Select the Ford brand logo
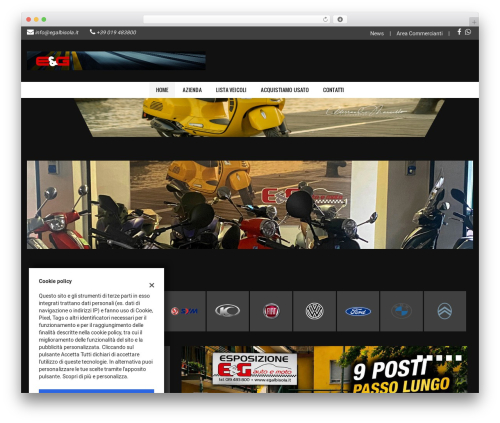The height and width of the screenshot is (423, 500). pos(358,311)
